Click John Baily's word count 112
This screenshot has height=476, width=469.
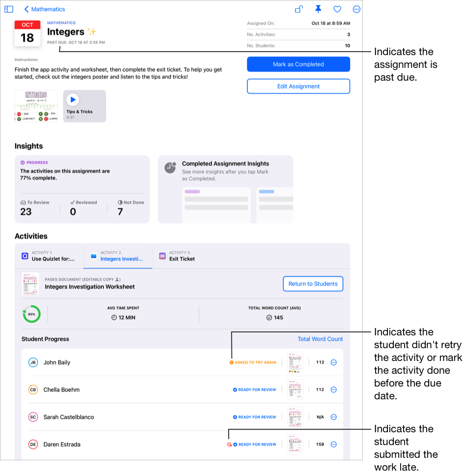pos(320,362)
